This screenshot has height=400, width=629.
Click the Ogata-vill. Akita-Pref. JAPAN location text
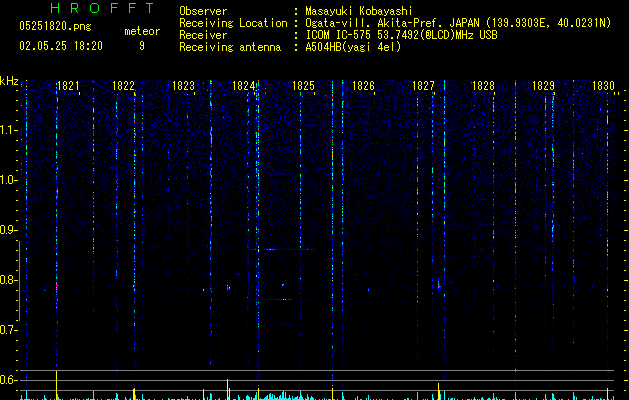tap(458, 23)
